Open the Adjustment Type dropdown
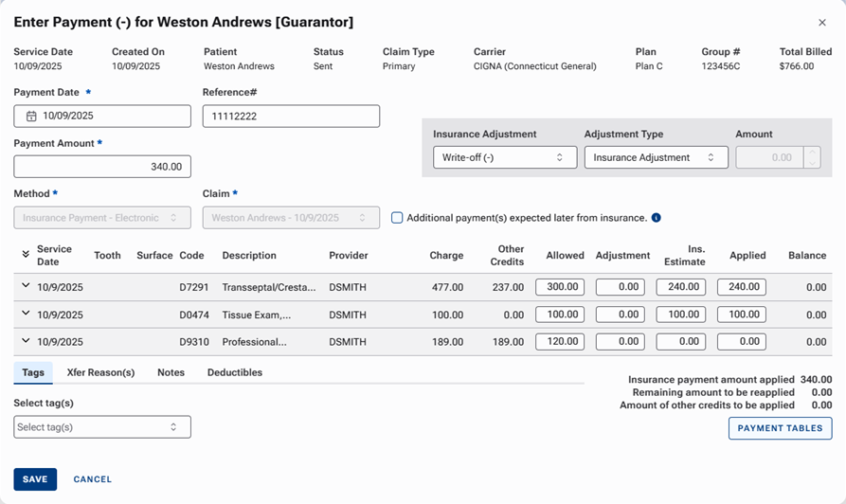The image size is (846, 504). click(x=656, y=157)
